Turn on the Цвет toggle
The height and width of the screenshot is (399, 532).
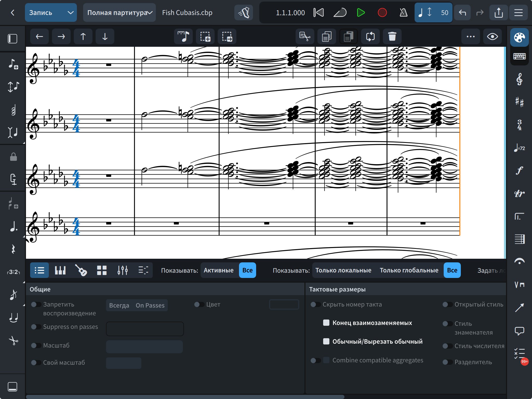199,304
